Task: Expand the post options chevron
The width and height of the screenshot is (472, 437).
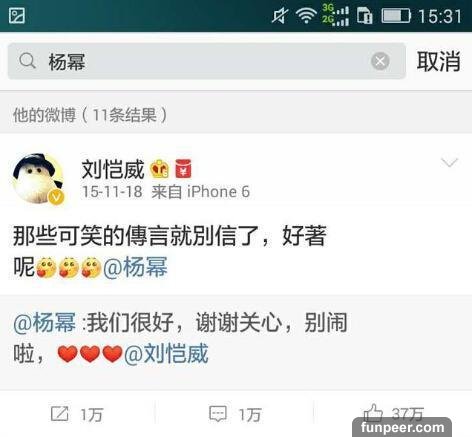Action: click(449, 162)
